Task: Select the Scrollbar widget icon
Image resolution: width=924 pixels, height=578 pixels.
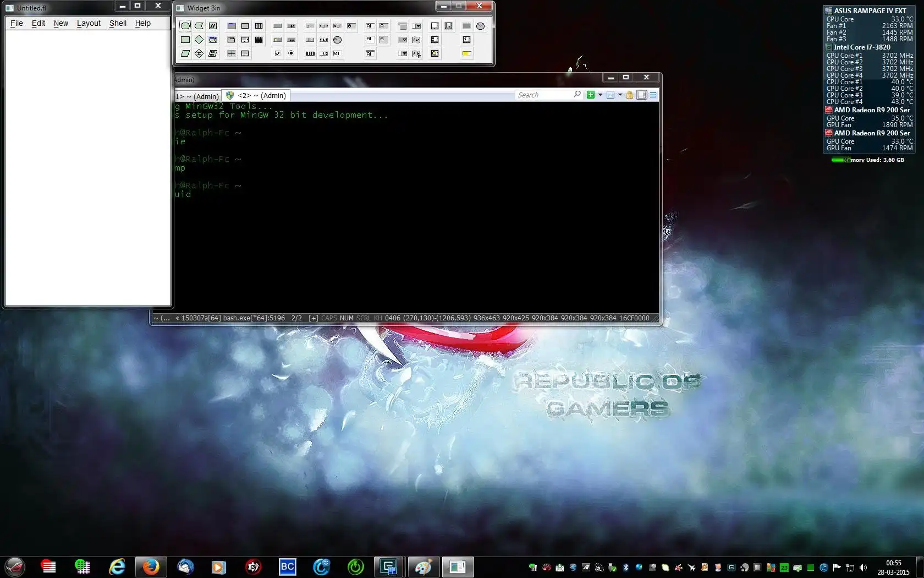Action: click(324, 26)
